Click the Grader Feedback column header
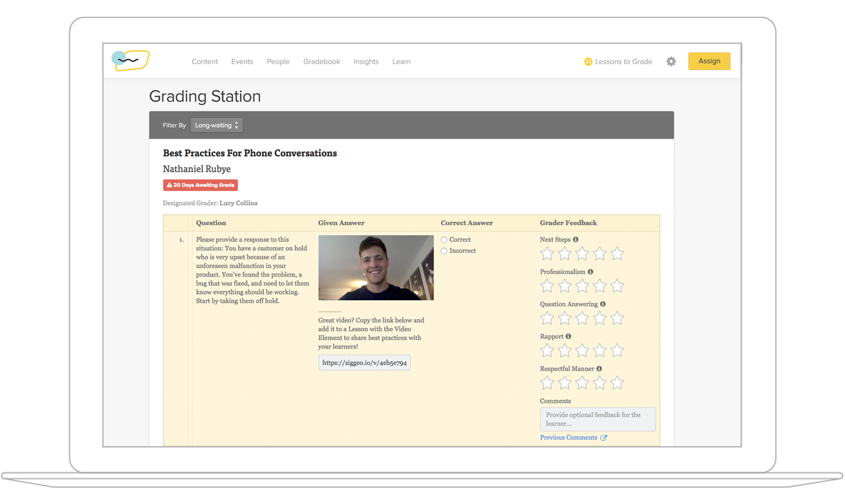This screenshot has height=504, width=845. tap(568, 223)
